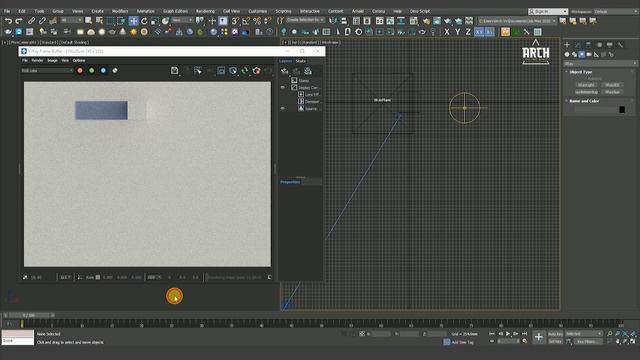640x360 pixels.
Task: Click the Set Key plus button
Action: point(539,337)
